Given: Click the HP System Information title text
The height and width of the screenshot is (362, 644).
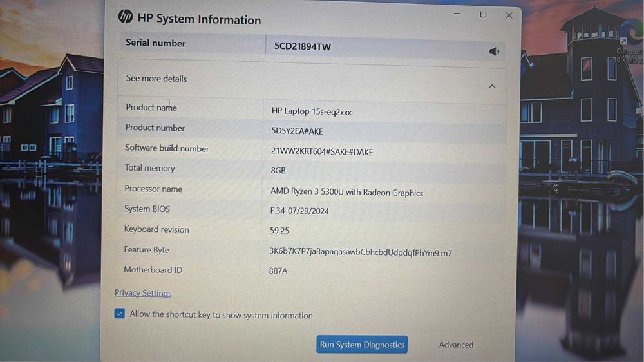Looking at the screenshot, I should pyautogui.click(x=199, y=19).
